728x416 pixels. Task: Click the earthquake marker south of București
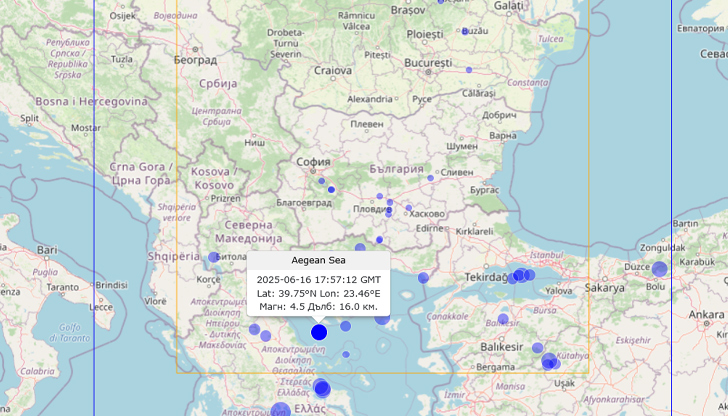(469, 70)
